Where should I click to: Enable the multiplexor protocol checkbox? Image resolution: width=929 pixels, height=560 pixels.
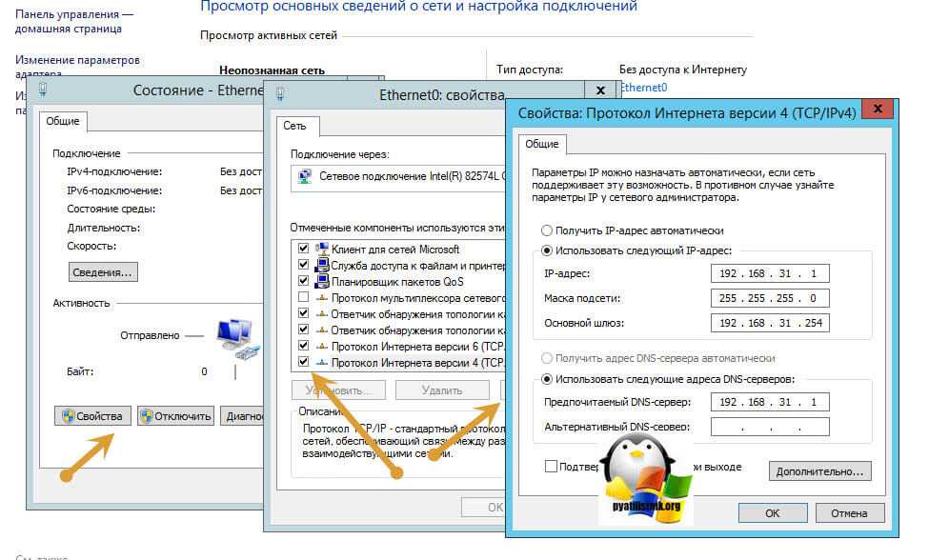tap(303, 297)
